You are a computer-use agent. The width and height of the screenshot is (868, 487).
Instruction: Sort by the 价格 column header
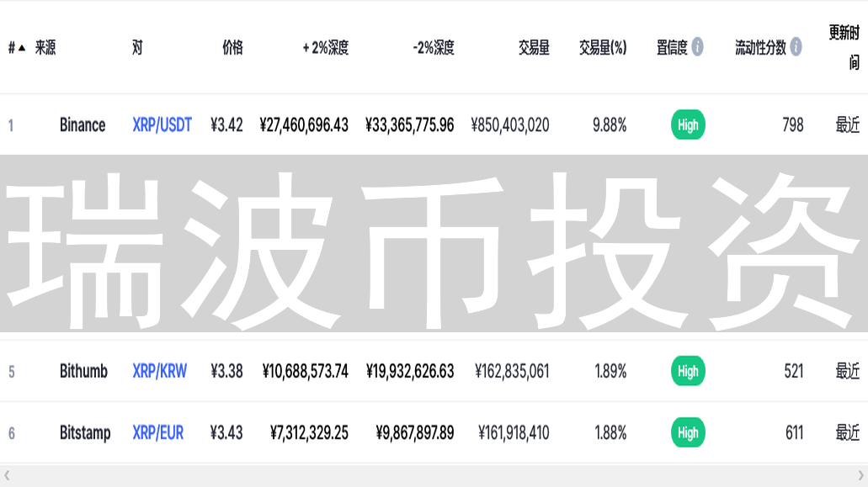tap(232, 48)
